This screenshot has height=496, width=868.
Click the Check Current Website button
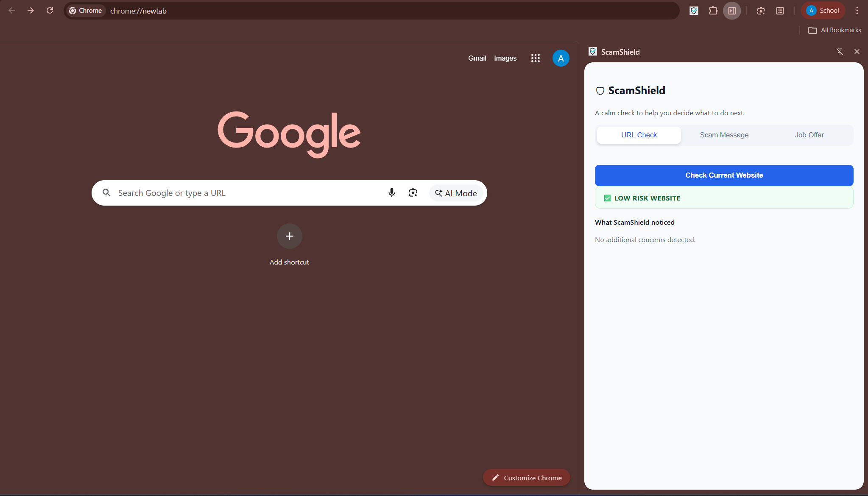pyautogui.click(x=724, y=176)
